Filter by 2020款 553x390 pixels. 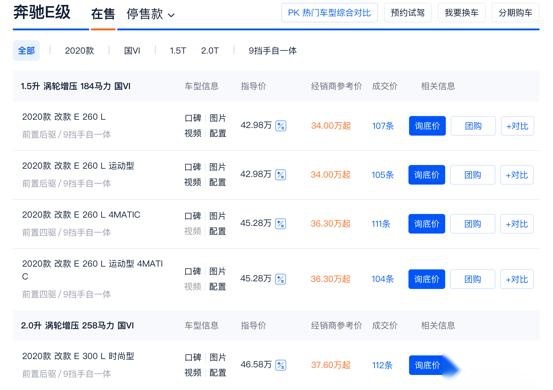(79, 51)
